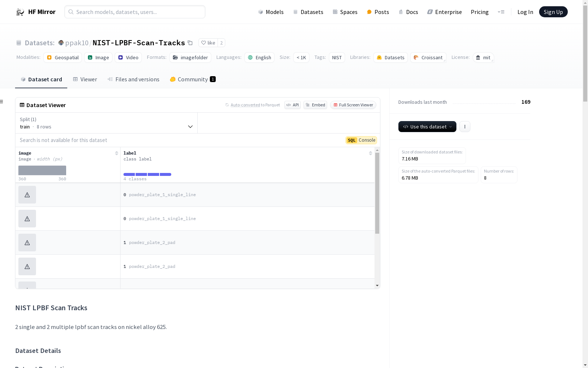Follow the Auto-converted link
This screenshot has height=368, width=588.
pos(245,105)
